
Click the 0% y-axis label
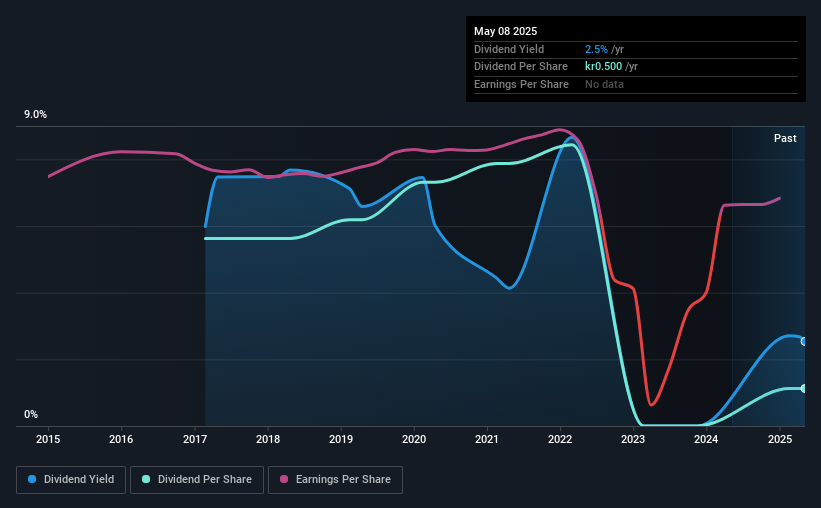point(31,414)
